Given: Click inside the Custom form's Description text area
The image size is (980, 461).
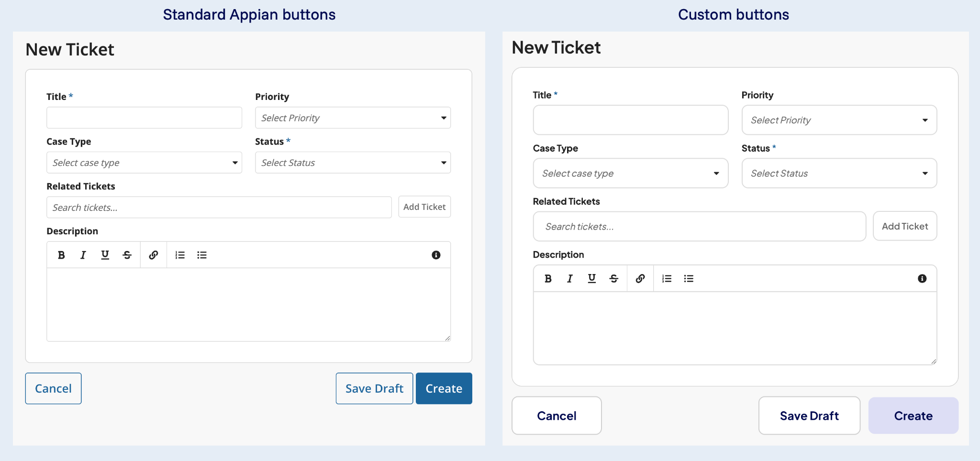Looking at the screenshot, I should coord(735,328).
